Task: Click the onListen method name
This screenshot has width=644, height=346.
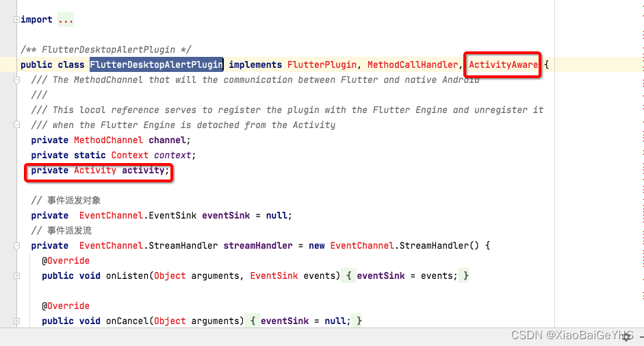Action: [x=127, y=275]
